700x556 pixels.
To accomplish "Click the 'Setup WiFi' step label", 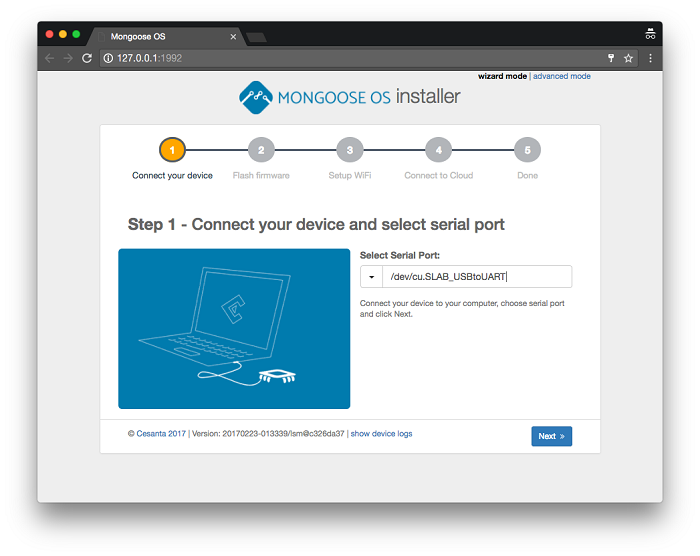I will pos(350,176).
